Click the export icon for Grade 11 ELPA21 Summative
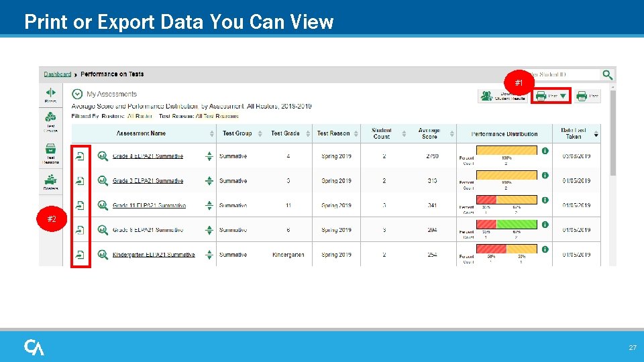The height and width of the screenshot is (362, 644). [80, 205]
